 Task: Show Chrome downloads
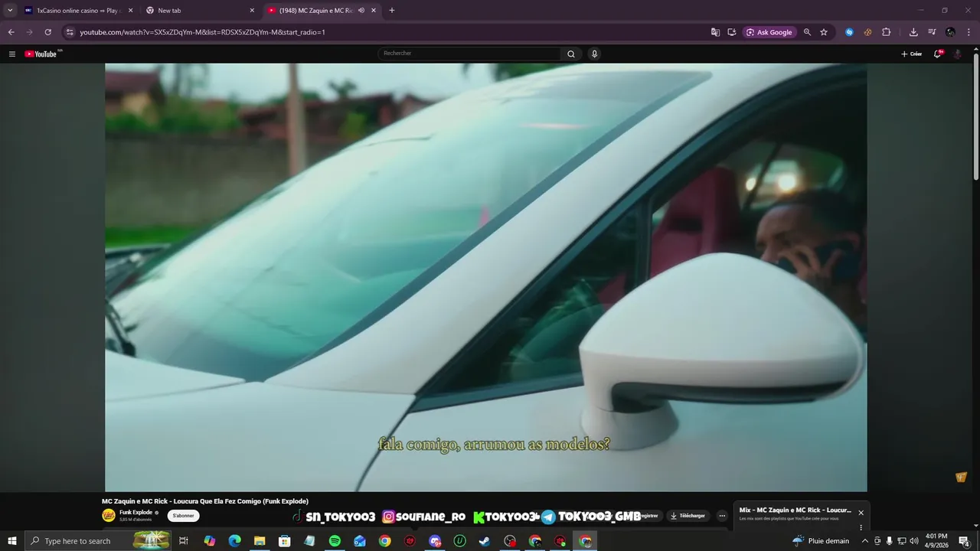click(913, 32)
